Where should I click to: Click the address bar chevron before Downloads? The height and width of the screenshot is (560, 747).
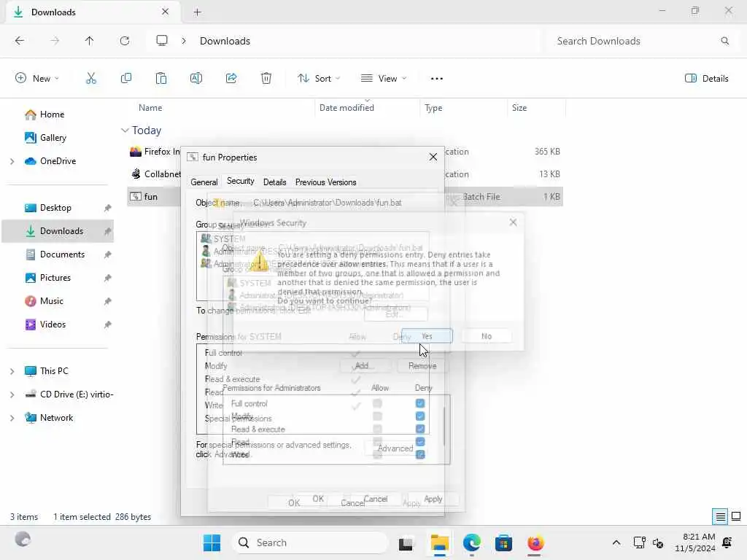coord(184,41)
